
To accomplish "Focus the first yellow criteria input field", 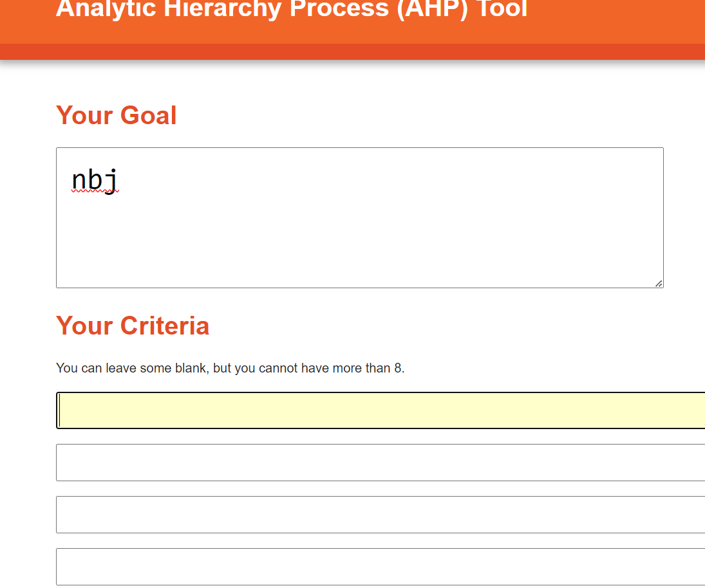I will pos(381,410).
